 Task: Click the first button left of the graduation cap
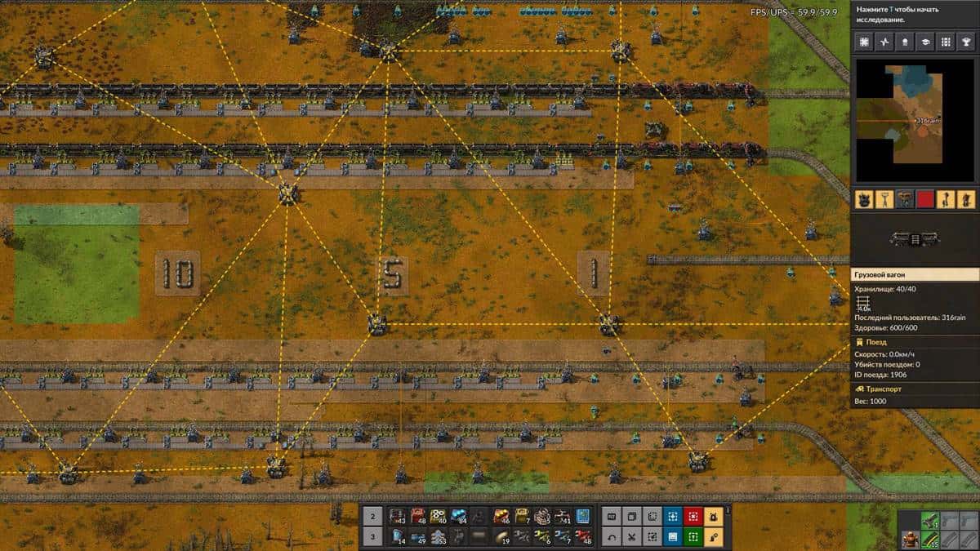(905, 42)
